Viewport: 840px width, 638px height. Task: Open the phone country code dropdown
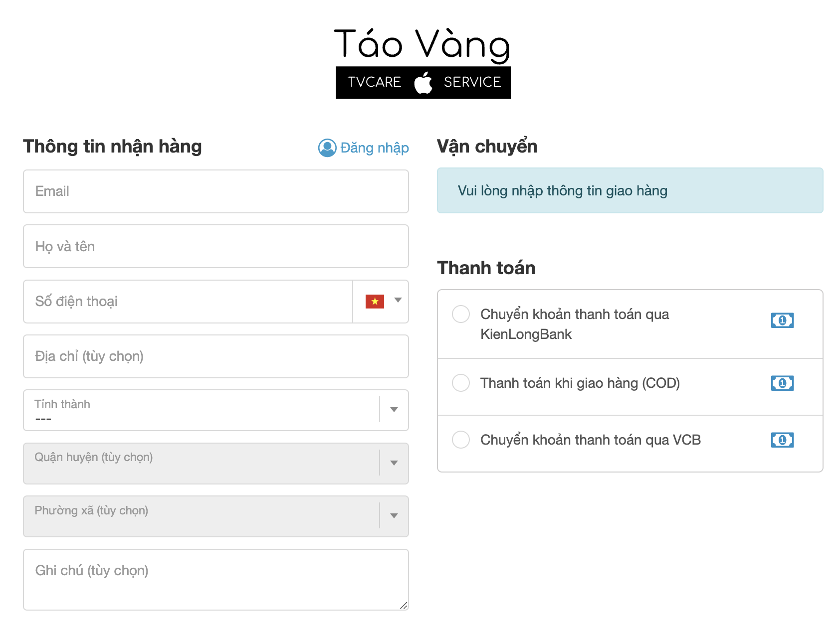click(398, 301)
